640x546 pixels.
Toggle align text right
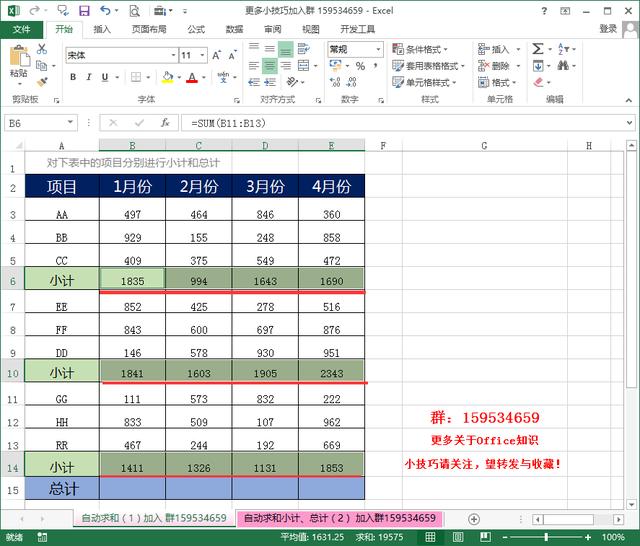point(286,65)
